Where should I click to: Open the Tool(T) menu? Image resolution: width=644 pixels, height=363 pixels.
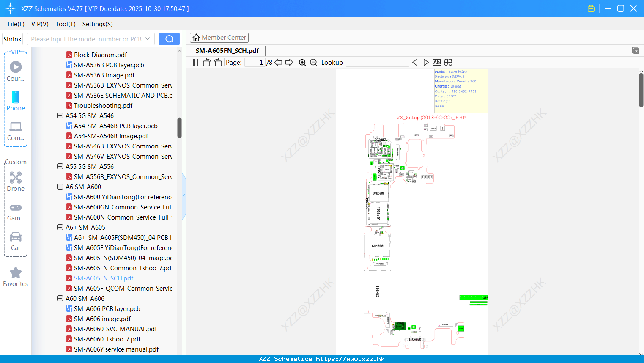click(x=66, y=24)
